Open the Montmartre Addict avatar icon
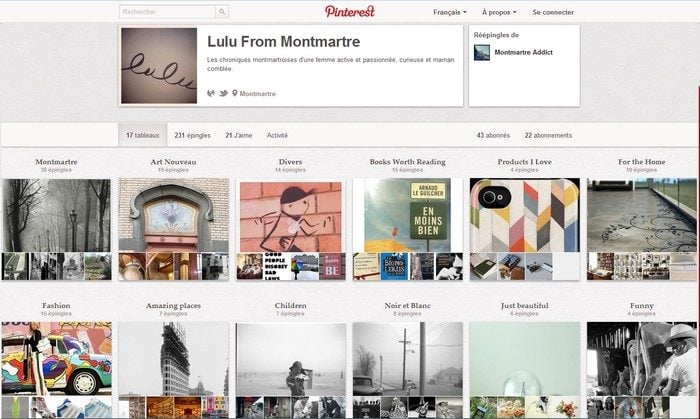The width and height of the screenshot is (700, 419). 482,52
